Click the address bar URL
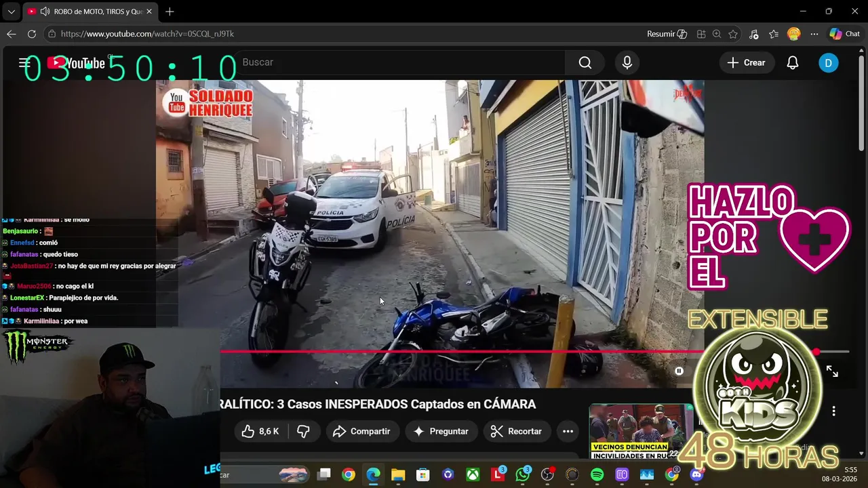 [x=147, y=34]
